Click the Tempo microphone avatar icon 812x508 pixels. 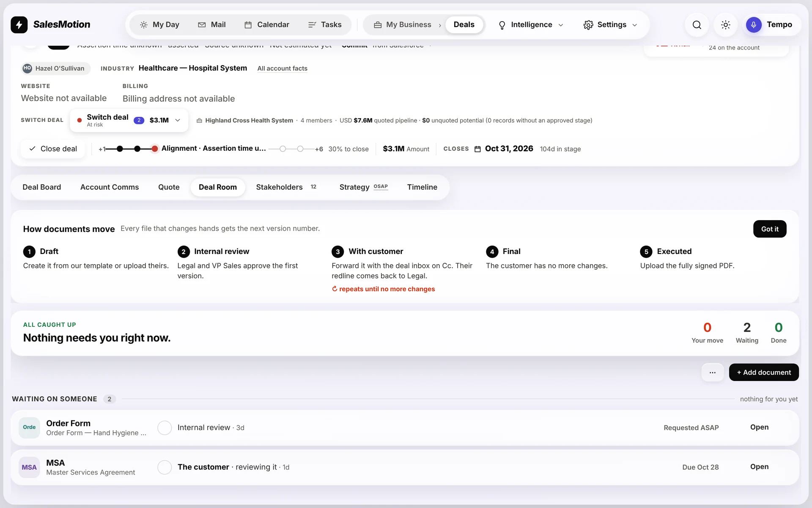click(x=754, y=25)
